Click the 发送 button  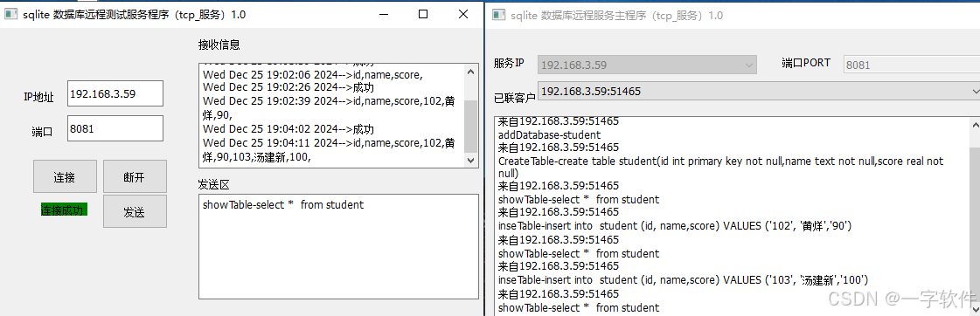click(135, 212)
